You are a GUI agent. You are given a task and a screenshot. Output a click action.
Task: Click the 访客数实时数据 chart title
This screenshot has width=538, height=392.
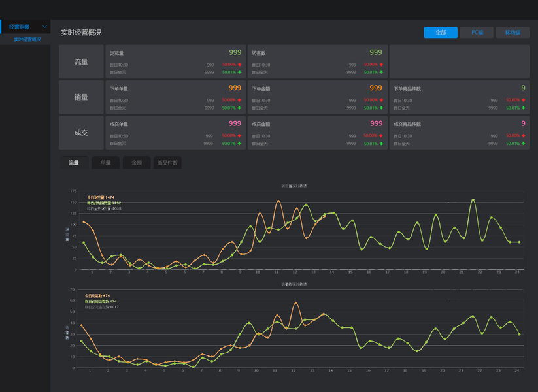[x=294, y=284]
